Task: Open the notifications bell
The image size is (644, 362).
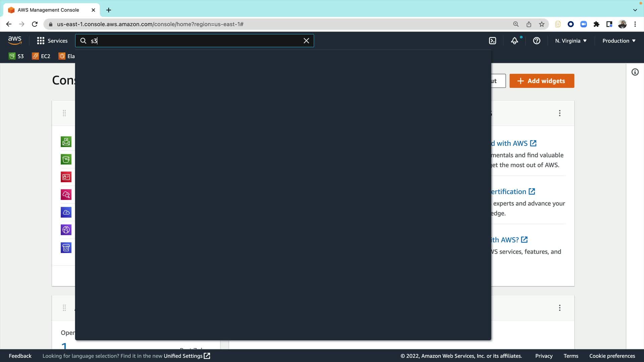Action: pos(514,41)
